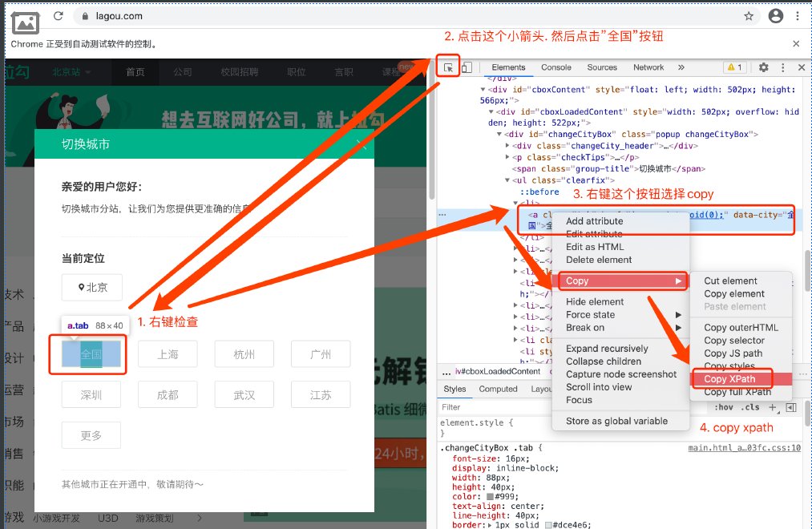Open the Force state submenu
The width and height of the screenshot is (812, 529).
pos(621,315)
